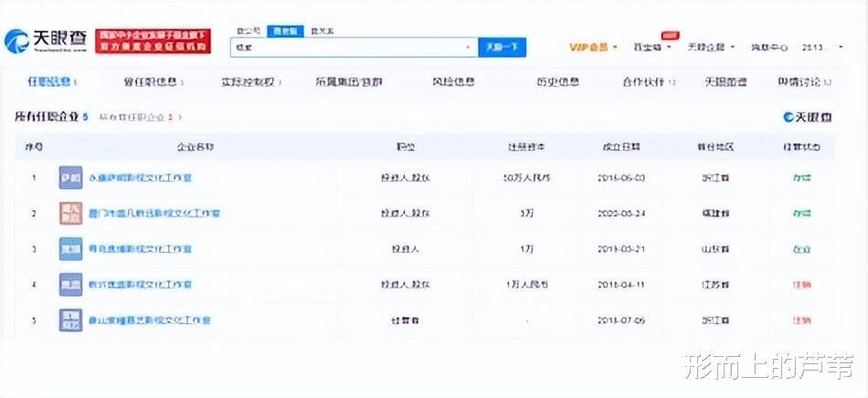868x398 pixels.
Task: Click the company logo icon in row 5
Action: (x=70, y=320)
